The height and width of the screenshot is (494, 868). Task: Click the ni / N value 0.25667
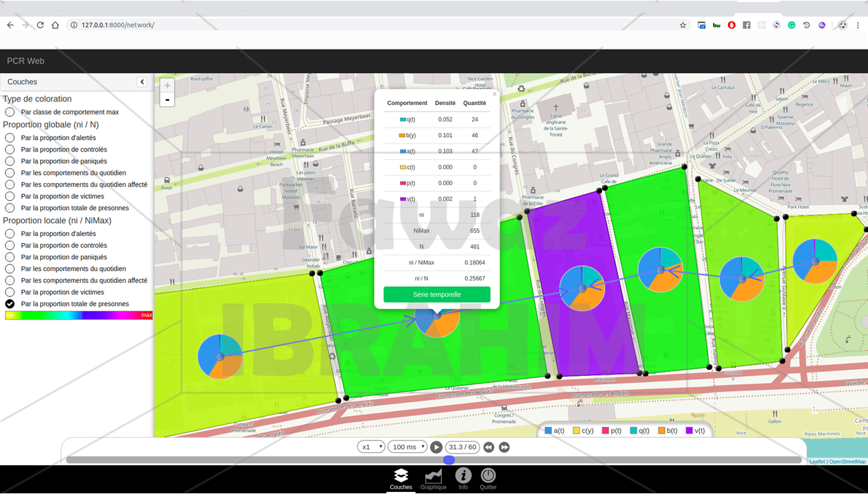[x=475, y=278]
